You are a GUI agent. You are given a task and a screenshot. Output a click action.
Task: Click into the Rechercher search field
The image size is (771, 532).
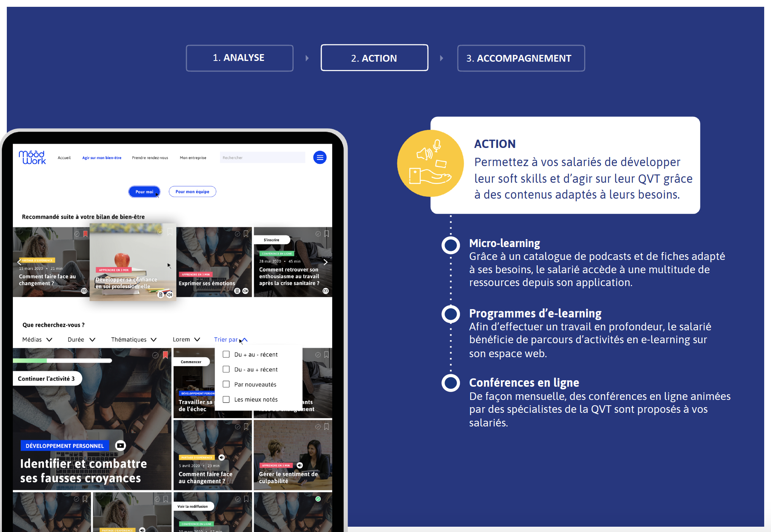click(x=263, y=157)
